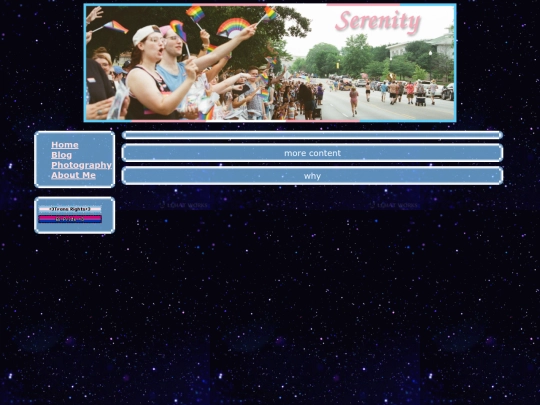Open the Photography page link
This screenshot has height=405, width=540.
(x=82, y=165)
